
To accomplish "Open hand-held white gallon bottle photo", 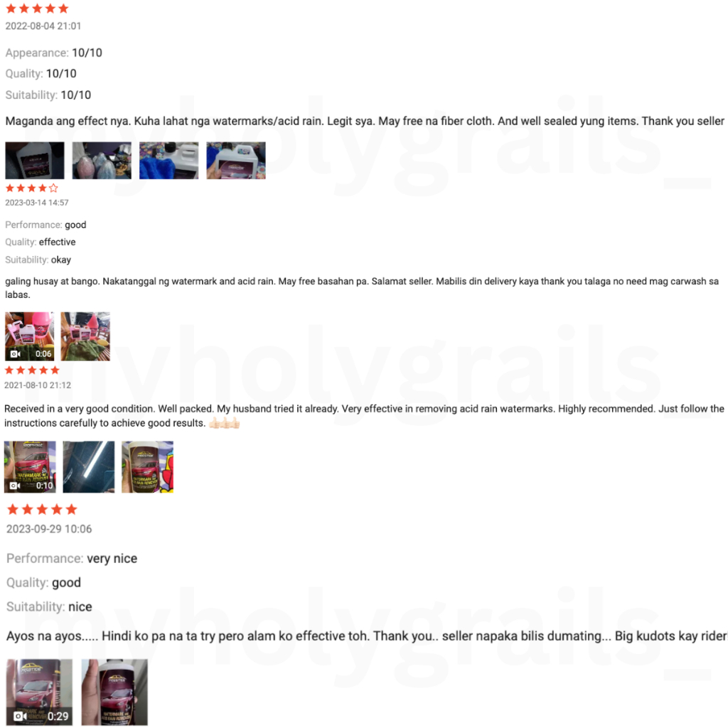I will click(x=236, y=160).
